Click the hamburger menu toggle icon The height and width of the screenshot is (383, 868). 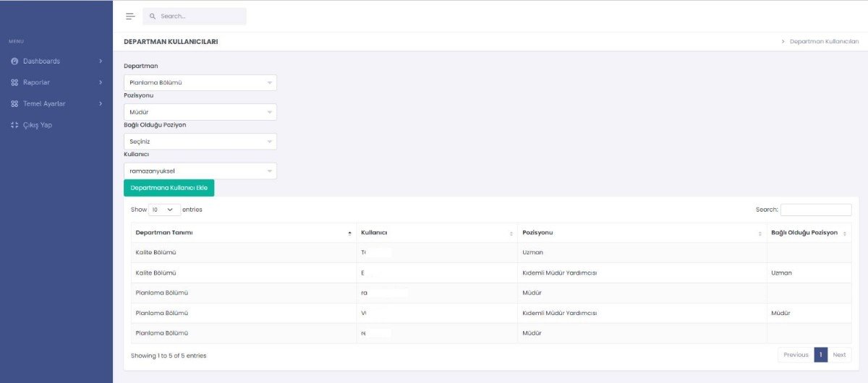(x=130, y=16)
